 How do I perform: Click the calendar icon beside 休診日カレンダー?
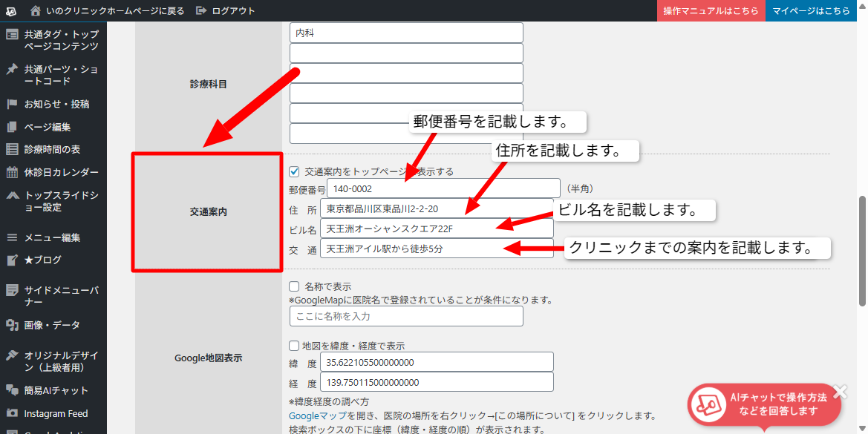pyautogui.click(x=12, y=172)
